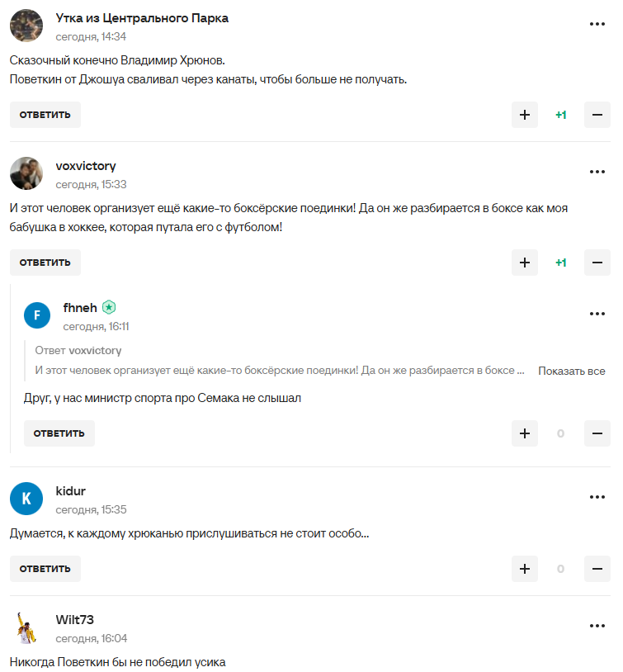Upvote fhneh's reply with plus
Viewport: 623px width, 672px height.
524,433
